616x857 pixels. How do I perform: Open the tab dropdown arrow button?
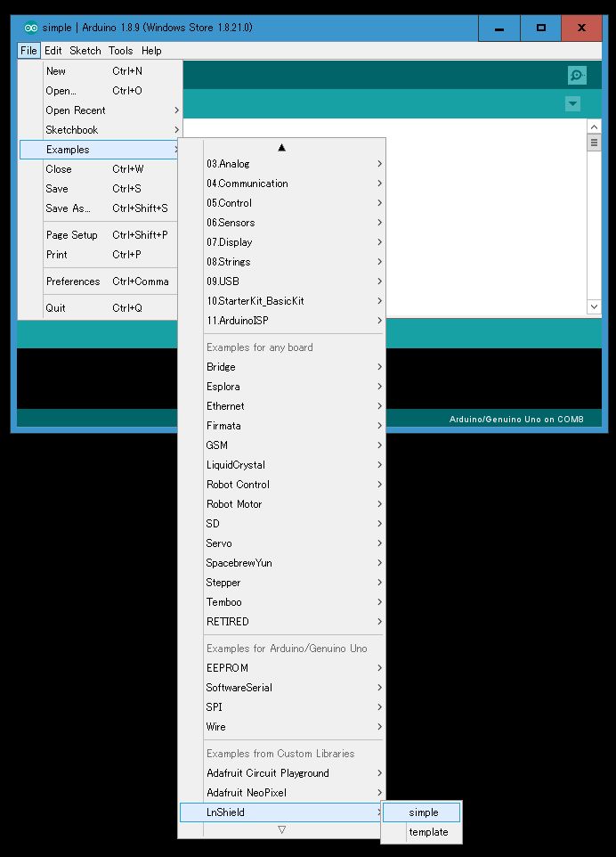(572, 103)
